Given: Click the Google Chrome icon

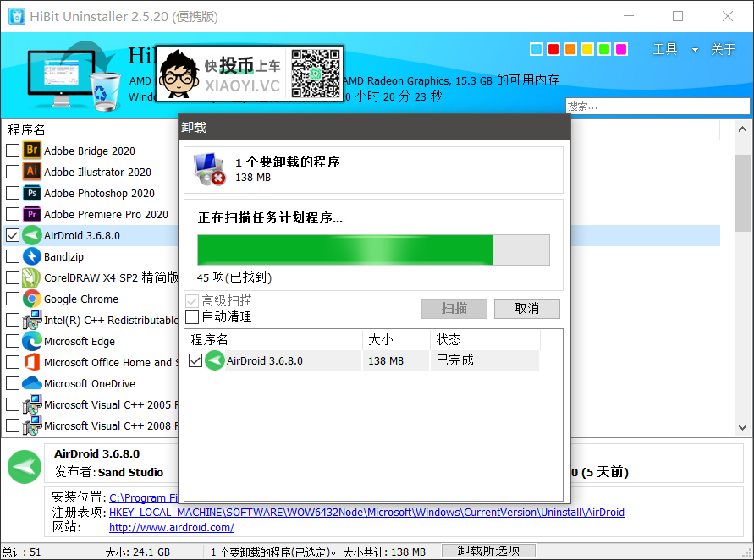Looking at the screenshot, I should pos(32,299).
